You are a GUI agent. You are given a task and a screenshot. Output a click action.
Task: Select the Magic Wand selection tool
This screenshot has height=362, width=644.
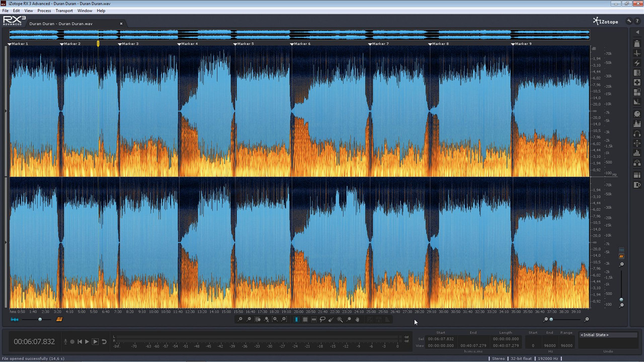[340, 319]
